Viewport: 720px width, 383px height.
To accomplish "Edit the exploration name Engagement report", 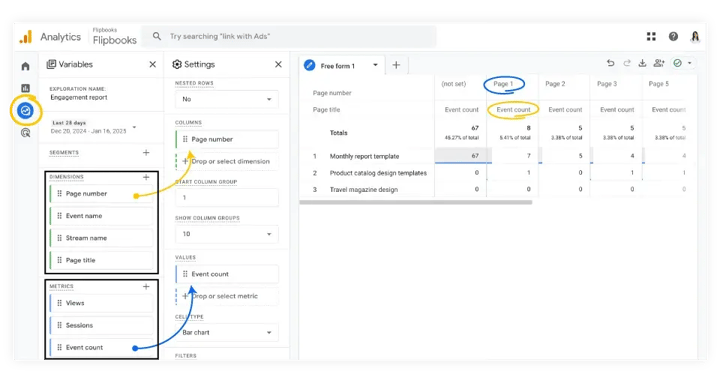I will (x=79, y=98).
